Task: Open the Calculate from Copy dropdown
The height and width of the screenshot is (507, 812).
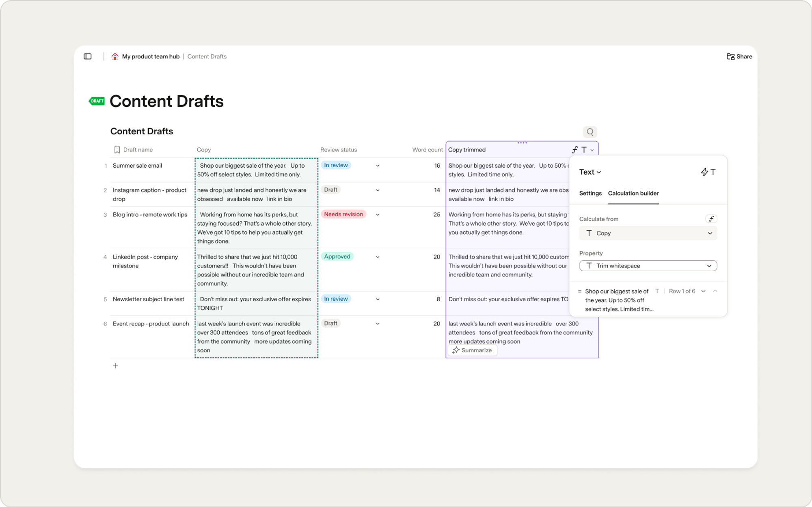Action: pos(648,233)
